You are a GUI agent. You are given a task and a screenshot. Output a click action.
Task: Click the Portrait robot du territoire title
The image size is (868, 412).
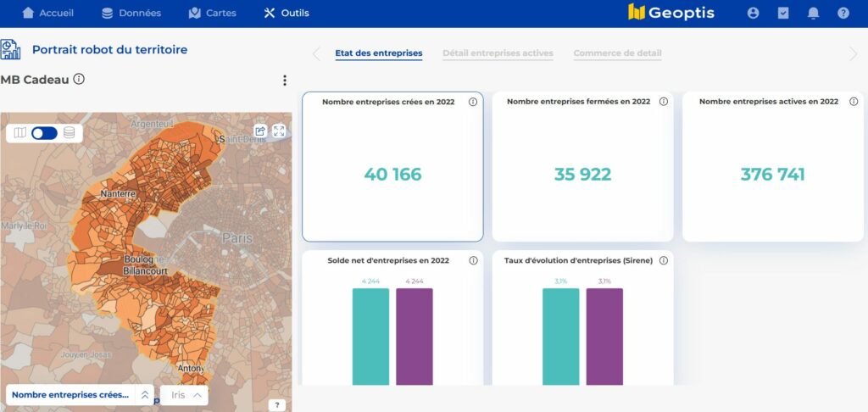(x=109, y=50)
